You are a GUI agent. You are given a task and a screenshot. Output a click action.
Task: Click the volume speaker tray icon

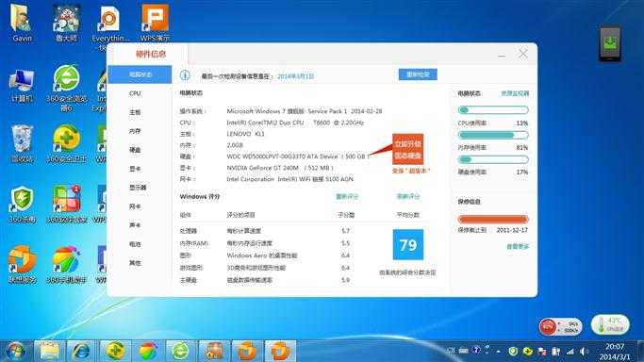click(x=584, y=352)
